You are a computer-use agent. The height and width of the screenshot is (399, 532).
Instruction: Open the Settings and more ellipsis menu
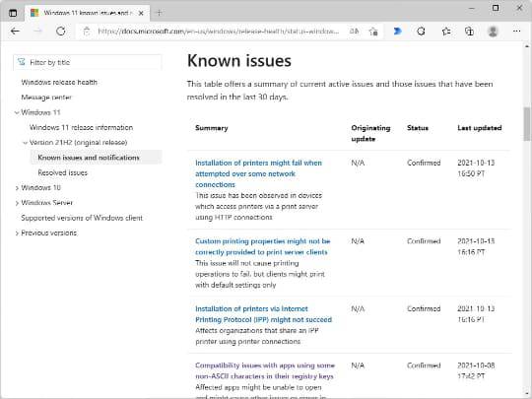tap(517, 32)
